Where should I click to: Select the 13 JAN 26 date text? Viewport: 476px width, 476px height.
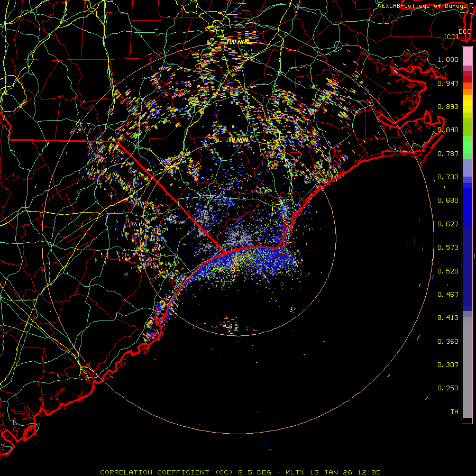(x=331, y=472)
